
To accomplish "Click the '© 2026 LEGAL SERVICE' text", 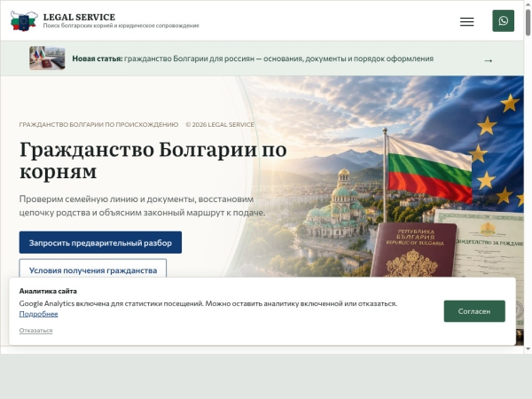I will click(220, 124).
